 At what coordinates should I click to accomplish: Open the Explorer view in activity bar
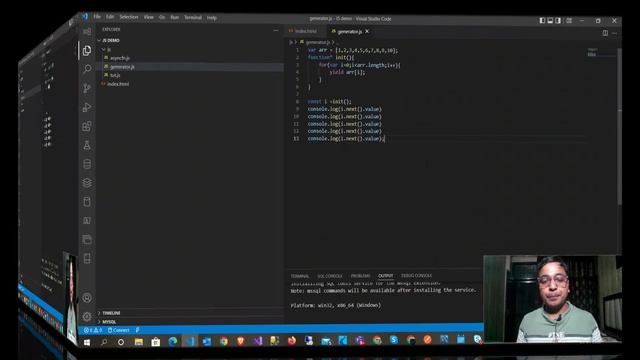87,50
